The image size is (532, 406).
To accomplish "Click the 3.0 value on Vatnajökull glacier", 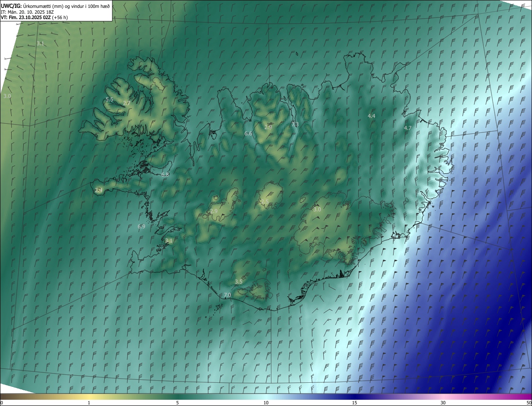I will (x=317, y=210).
